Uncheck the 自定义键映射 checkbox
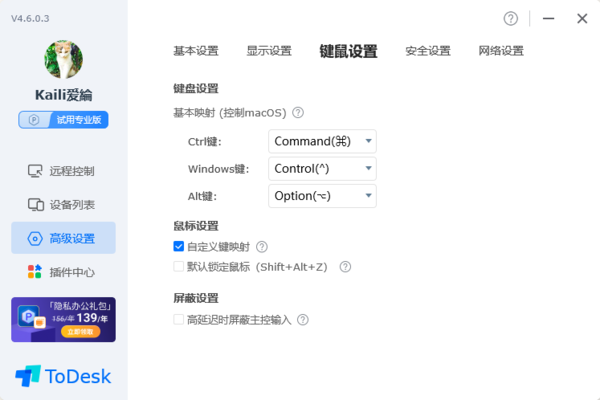 coord(179,246)
